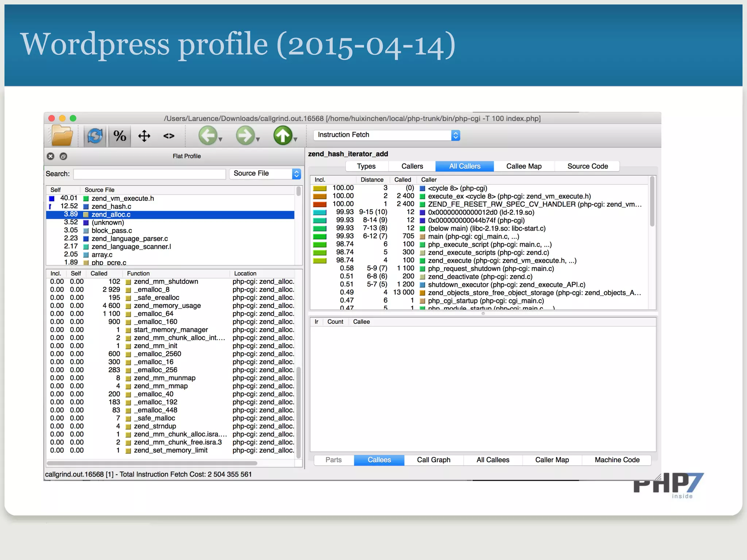Select ZEND_FE_RESET_RW_SPEC_CV_HANDLER caller row

pos(479,204)
